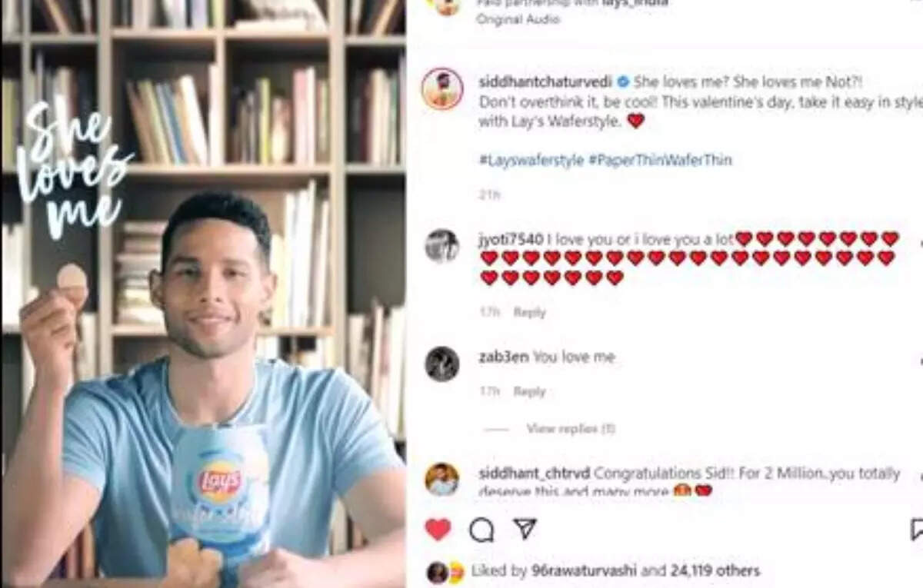Screen dimensions: 923x588
Task: Reply to zab3en's comment
Action: tap(529, 391)
